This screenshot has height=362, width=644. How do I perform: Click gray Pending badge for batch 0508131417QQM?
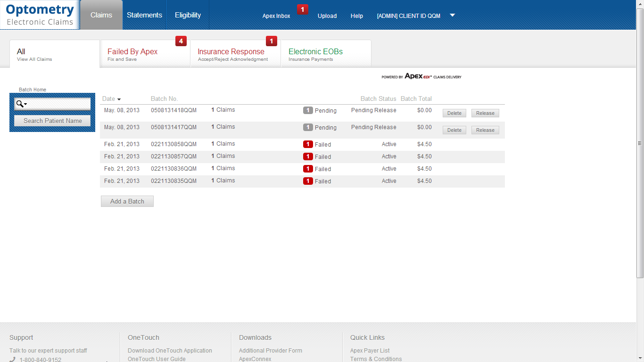click(308, 127)
